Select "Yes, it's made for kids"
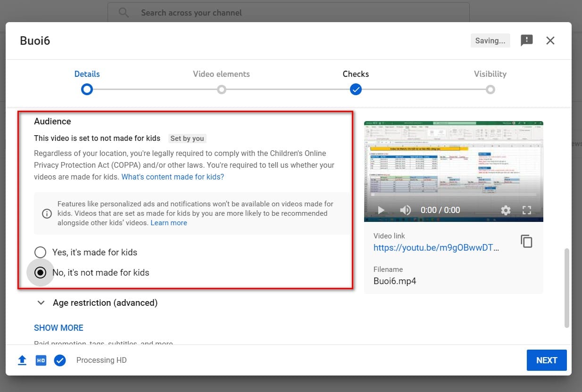582x392 pixels. 40,252
